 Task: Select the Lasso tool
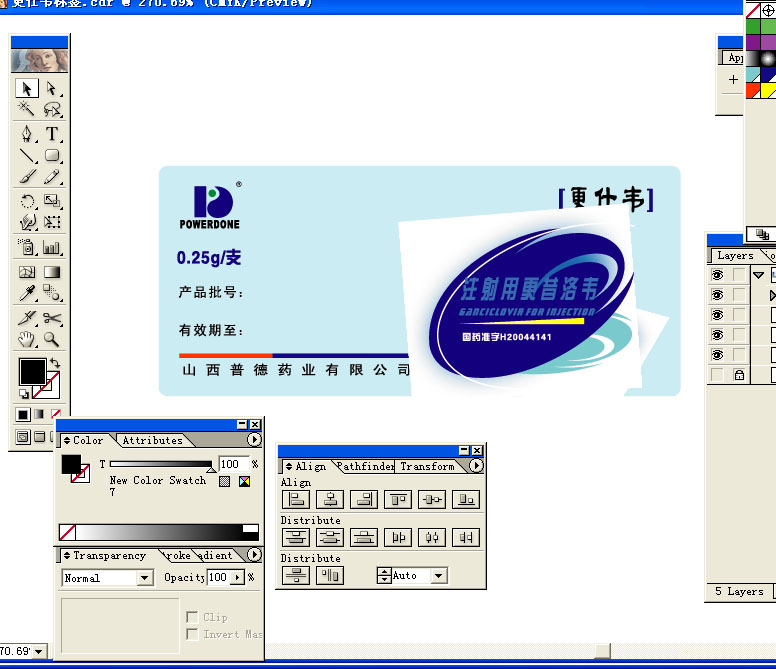coord(51,109)
